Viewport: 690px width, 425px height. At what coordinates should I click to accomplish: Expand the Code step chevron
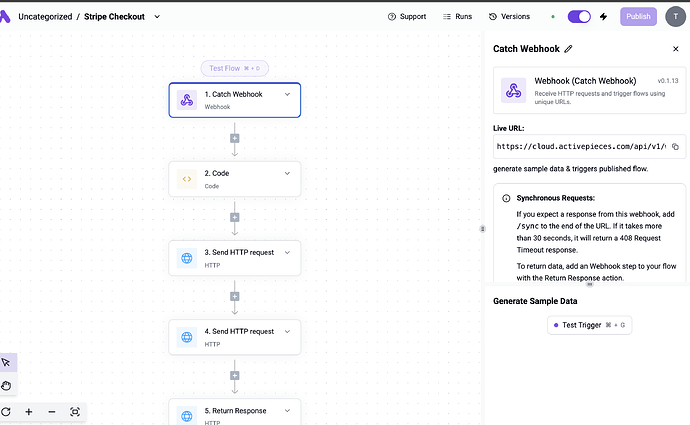pos(287,173)
